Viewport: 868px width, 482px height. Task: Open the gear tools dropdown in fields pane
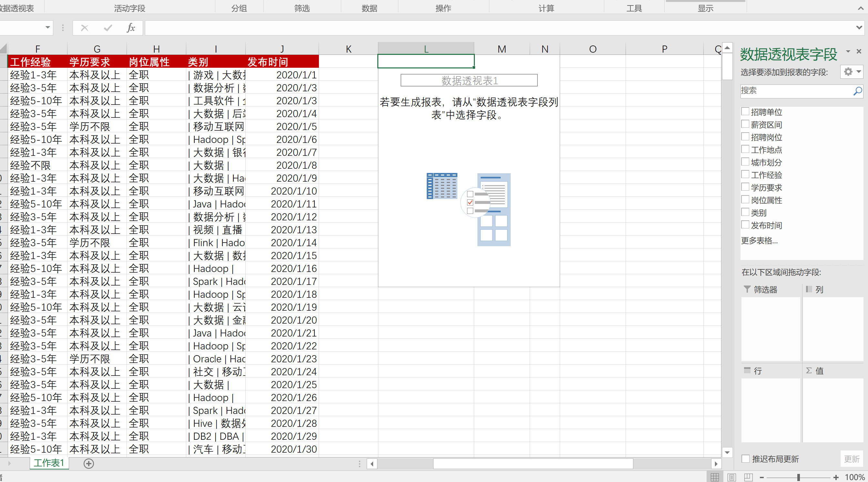pyautogui.click(x=852, y=72)
